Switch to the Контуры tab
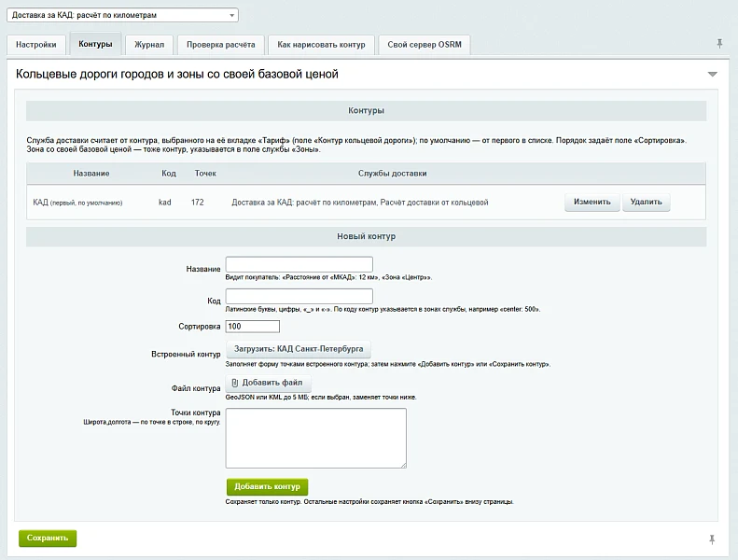The image size is (738, 560). pyautogui.click(x=95, y=44)
